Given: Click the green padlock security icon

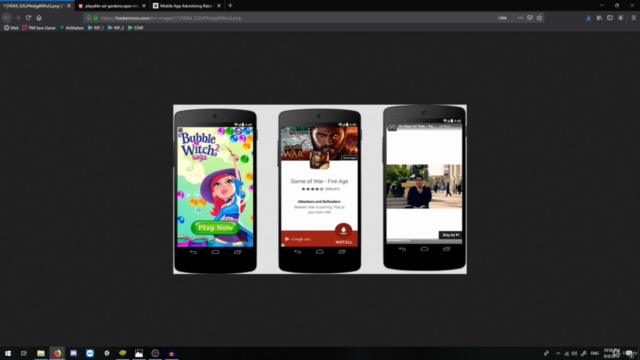Looking at the screenshot, I should coord(96,18).
